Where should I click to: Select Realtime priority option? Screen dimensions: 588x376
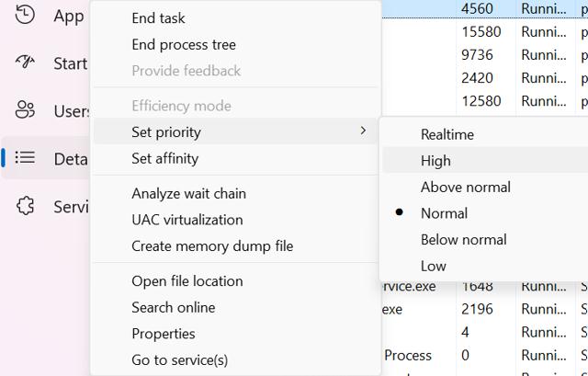[x=447, y=134]
